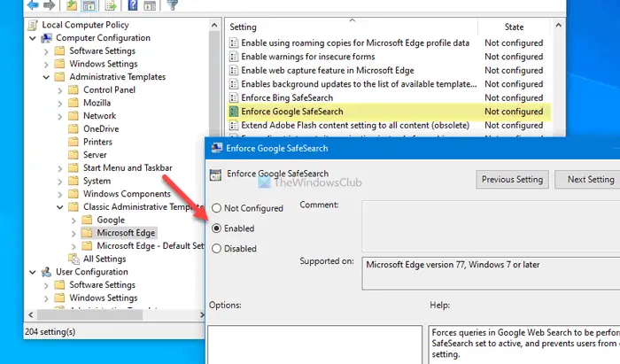The height and width of the screenshot is (364, 620).
Task: Click the Previous Setting button
Action: click(512, 180)
